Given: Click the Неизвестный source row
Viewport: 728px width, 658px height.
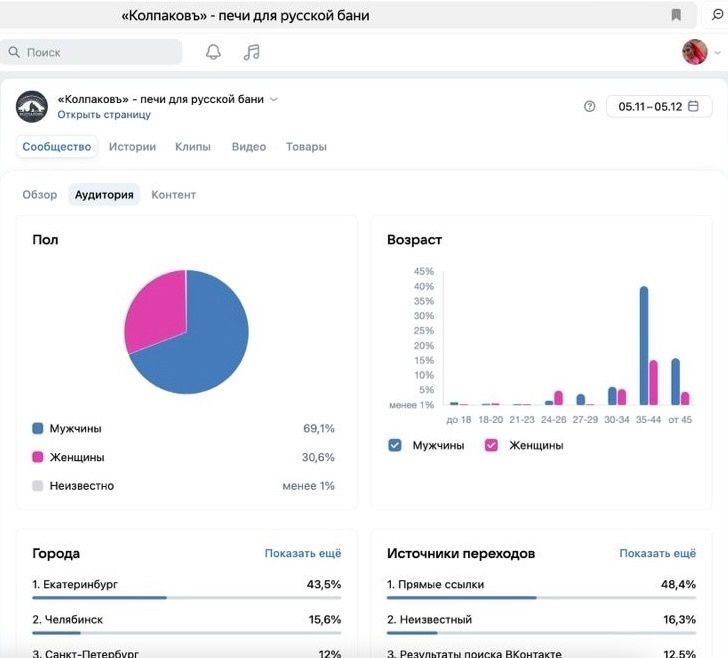Looking at the screenshot, I should tap(541, 624).
